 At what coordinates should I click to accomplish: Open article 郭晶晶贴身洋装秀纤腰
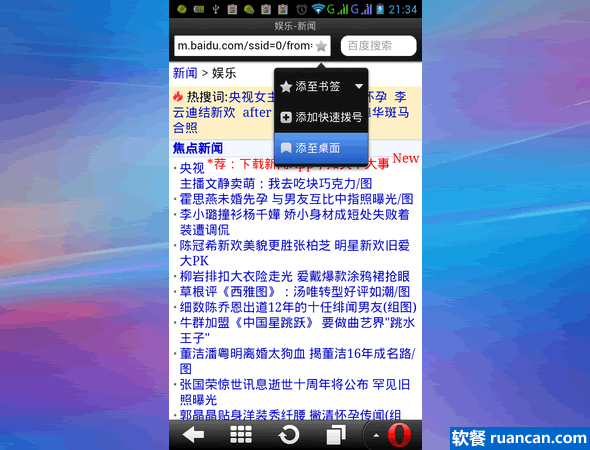coord(290,415)
